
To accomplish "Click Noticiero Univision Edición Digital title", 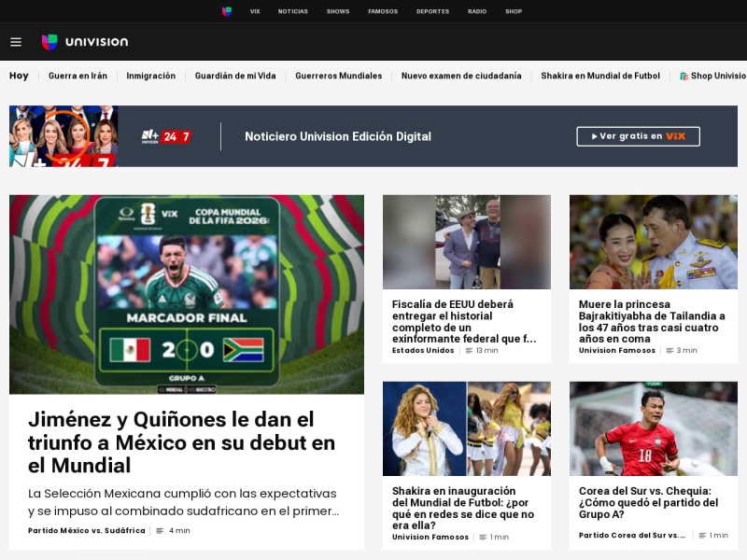I will click(x=338, y=136).
